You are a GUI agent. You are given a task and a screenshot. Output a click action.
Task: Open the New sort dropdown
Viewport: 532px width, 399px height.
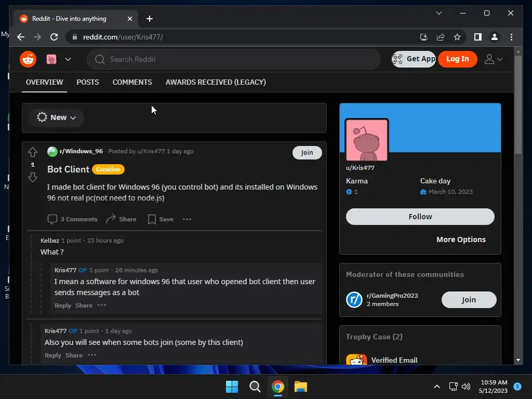(x=56, y=117)
